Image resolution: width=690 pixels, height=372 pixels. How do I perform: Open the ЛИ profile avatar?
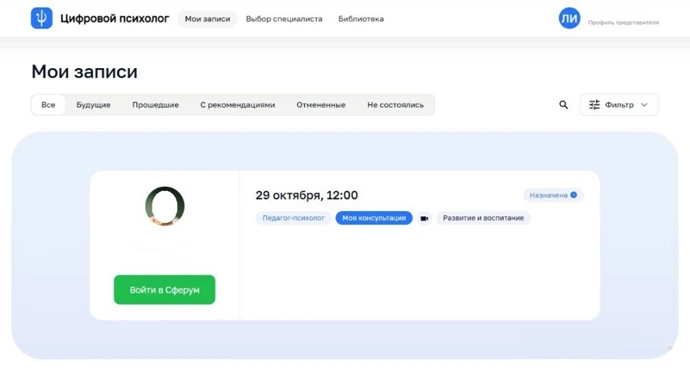click(x=569, y=18)
